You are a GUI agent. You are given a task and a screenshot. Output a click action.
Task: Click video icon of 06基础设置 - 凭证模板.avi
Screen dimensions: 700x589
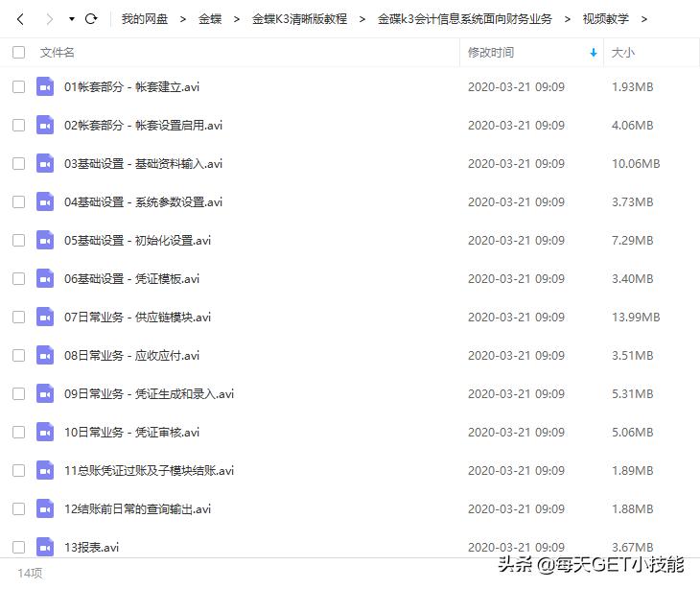[45, 278]
